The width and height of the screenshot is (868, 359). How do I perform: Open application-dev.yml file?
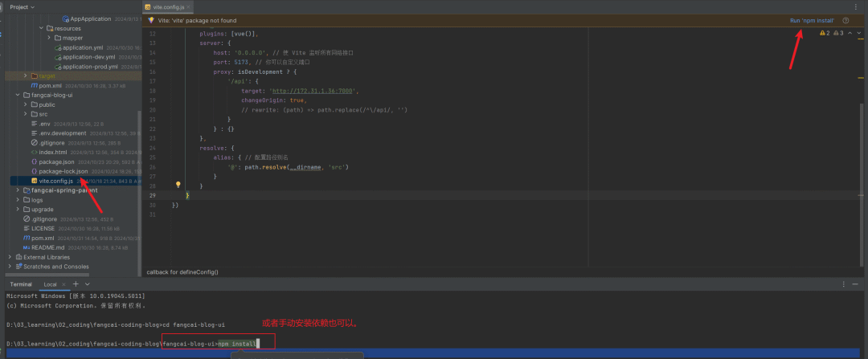pyautogui.click(x=88, y=57)
